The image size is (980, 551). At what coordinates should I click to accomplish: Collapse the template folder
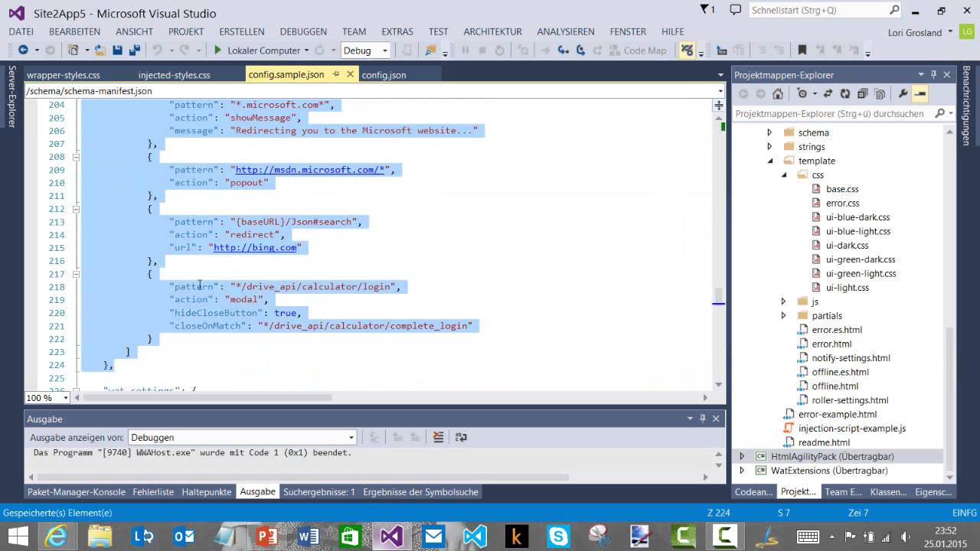click(x=770, y=161)
